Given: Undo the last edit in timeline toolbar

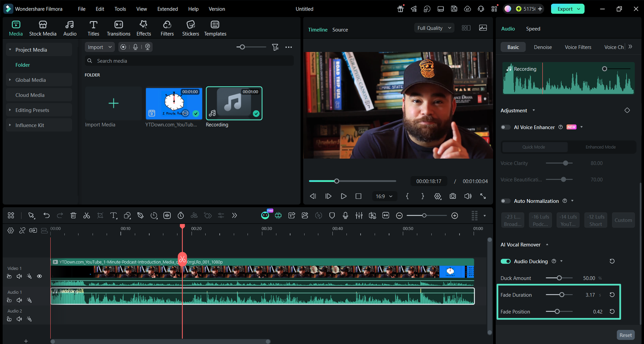Looking at the screenshot, I should pos(46,216).
